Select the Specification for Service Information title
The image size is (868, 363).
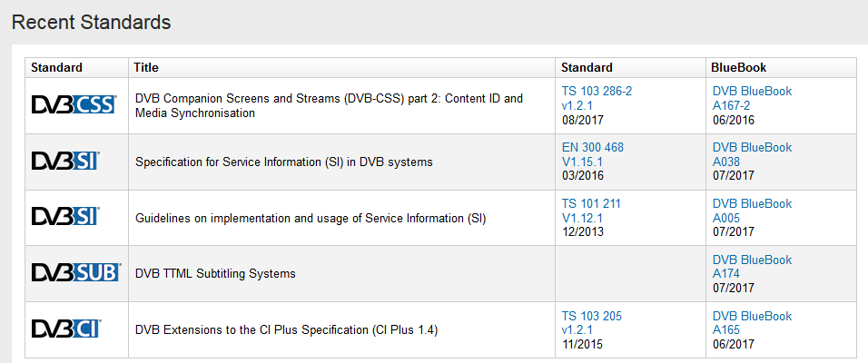point(283,162)
